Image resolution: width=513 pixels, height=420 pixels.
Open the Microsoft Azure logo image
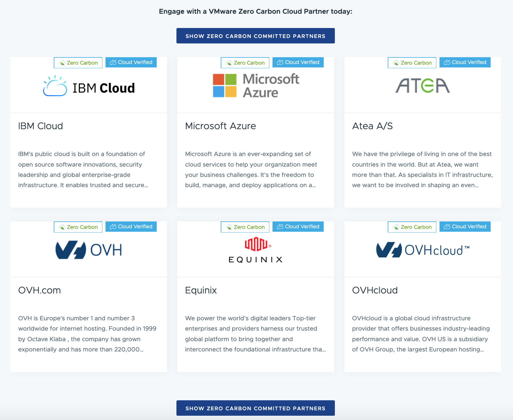tap(256, 85)
